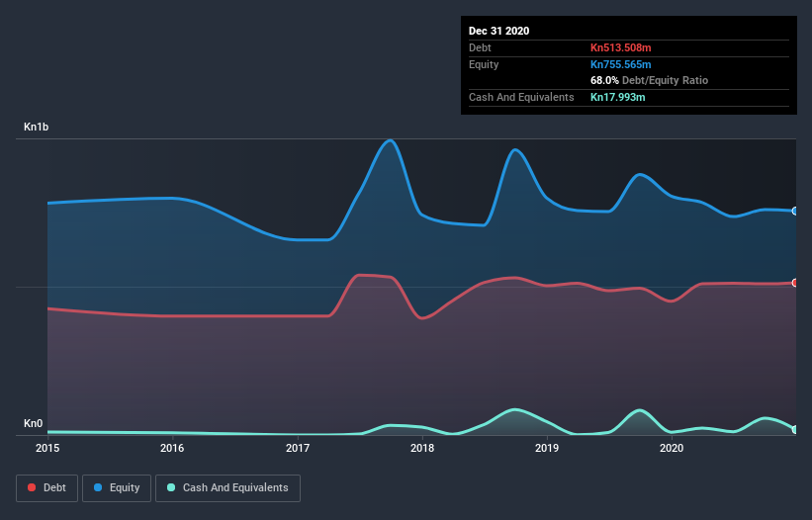The width and height of the screenshot is (812, 520).
Task: Click the 2019 x-axis label
Action: pos(547,448)
